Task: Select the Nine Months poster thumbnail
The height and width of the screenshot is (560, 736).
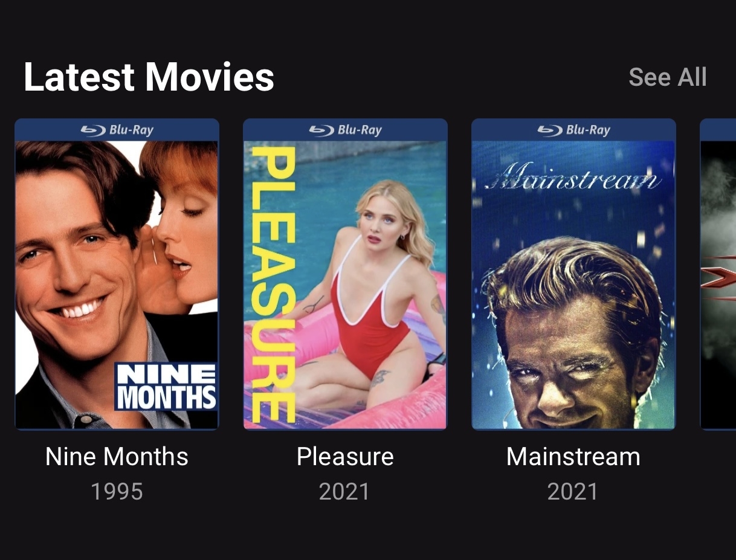Action: (117, 274)
